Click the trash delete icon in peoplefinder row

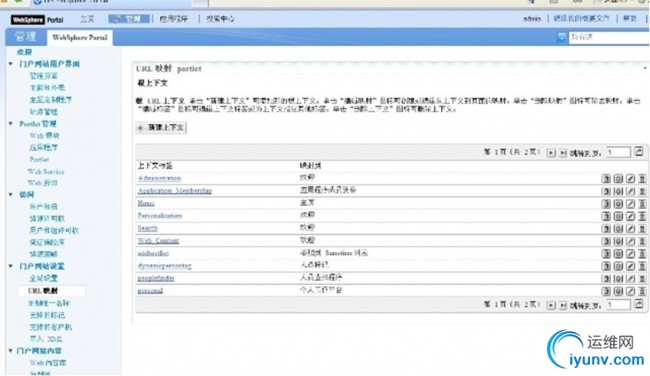tap(642, 279)
